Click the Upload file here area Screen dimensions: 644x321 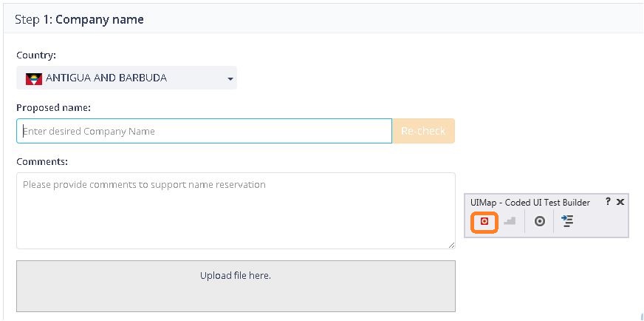tap(236, 286)
